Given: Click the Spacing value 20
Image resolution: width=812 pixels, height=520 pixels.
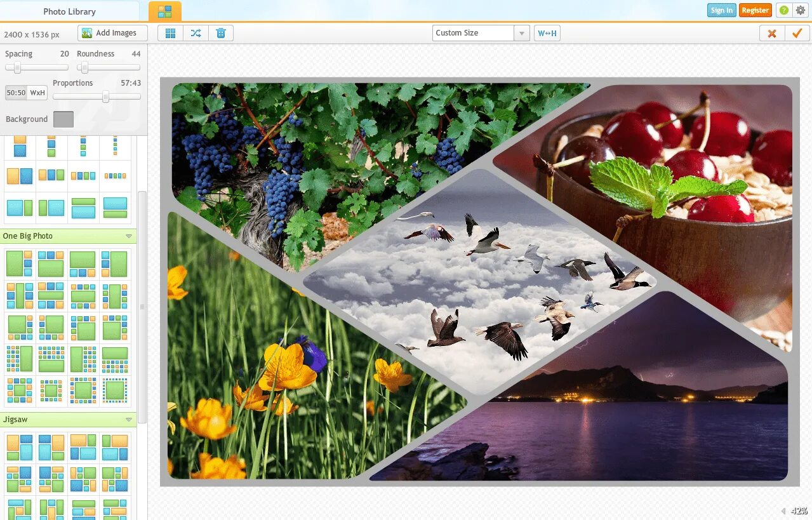Looking at the screenshot, I should [x=65, y=54].
